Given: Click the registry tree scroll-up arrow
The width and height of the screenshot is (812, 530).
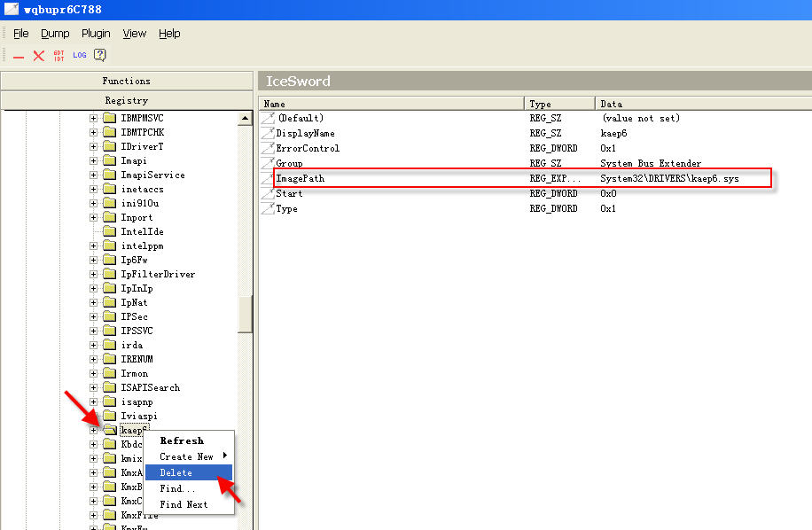Looking at the screenshot, I should pos(245,119).
